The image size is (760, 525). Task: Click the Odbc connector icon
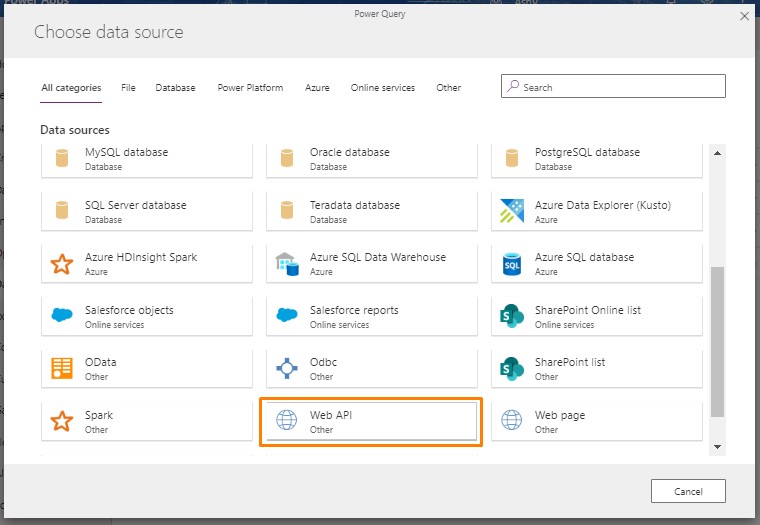(x=287, y=369)
